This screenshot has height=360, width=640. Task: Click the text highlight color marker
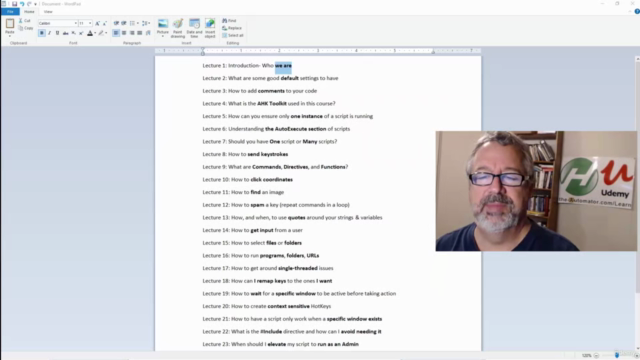tap(101, 33)
